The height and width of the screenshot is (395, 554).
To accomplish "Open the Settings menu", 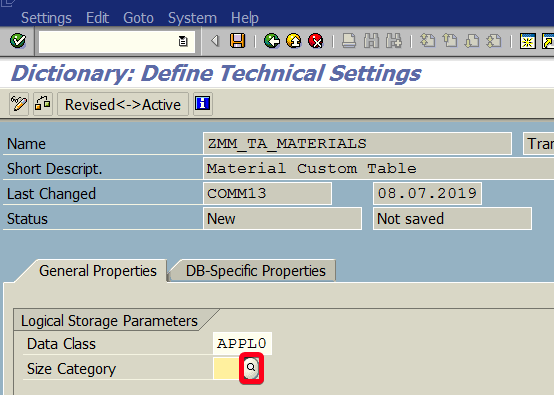I will coord(46,18).
